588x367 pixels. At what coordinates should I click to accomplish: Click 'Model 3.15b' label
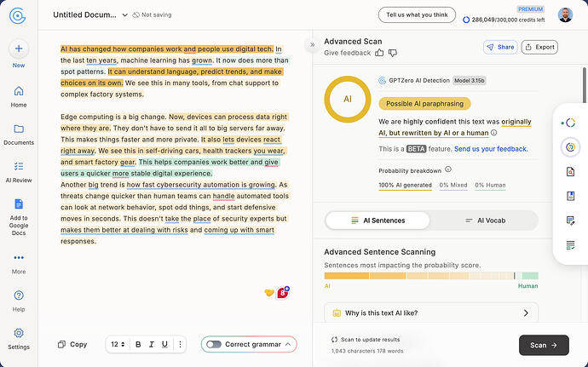coord(470,81)
